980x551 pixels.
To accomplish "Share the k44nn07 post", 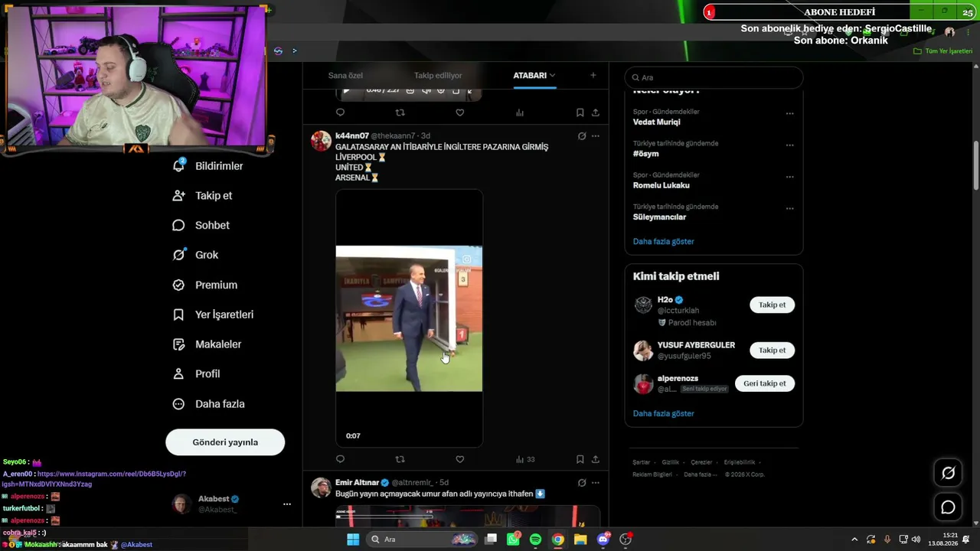I will pyautogui.click(x=595, y=459).
